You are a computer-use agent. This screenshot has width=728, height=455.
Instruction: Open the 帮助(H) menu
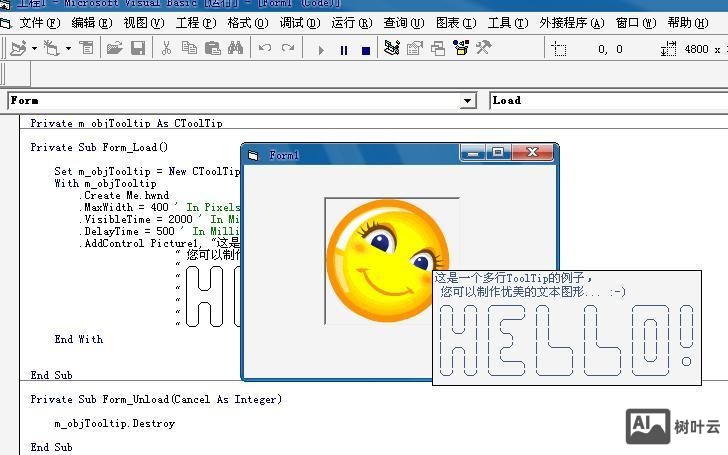click(688, 23)
